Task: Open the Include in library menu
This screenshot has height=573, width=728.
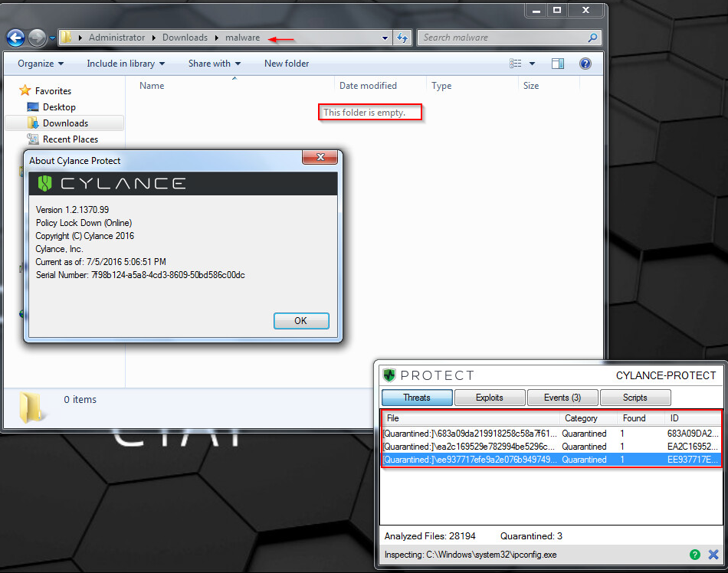Action: click(126, 64)
